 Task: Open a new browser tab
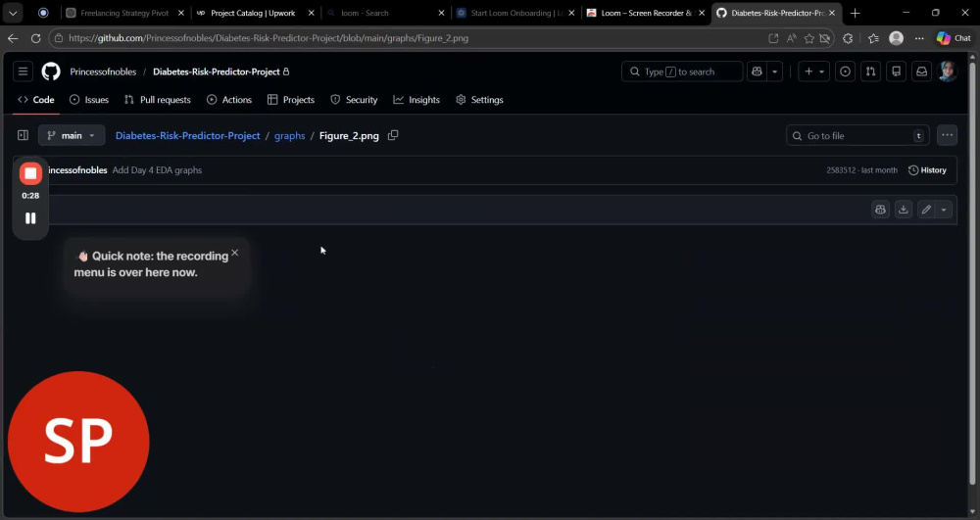tap(855, 13)
